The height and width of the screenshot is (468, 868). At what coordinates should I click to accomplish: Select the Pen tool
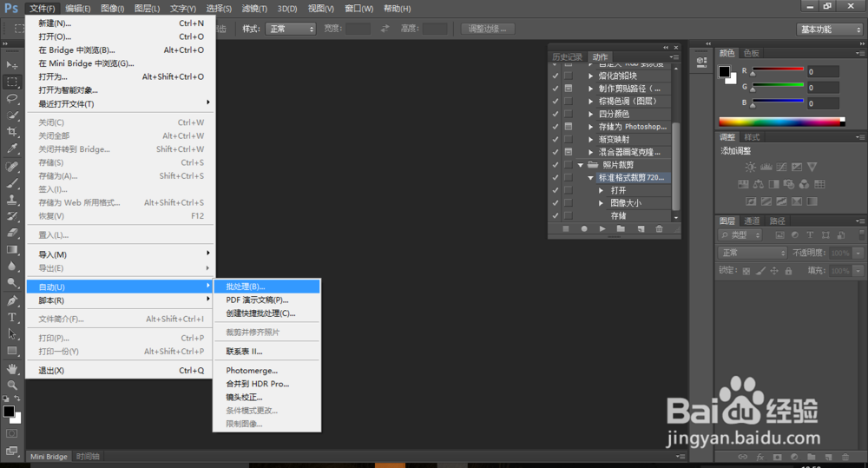click(x=11, y=300)
